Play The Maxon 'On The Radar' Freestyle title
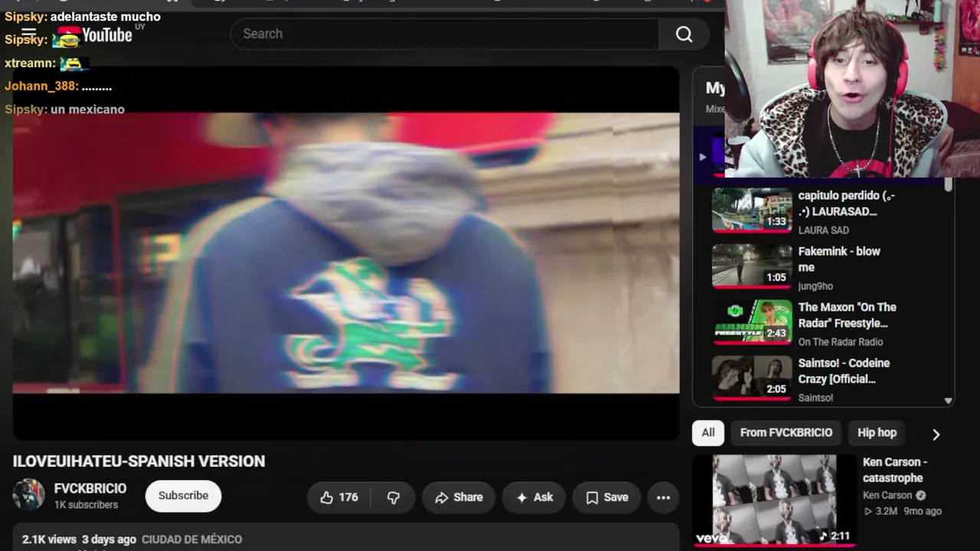The image size is (980, 551). (848, 315)
